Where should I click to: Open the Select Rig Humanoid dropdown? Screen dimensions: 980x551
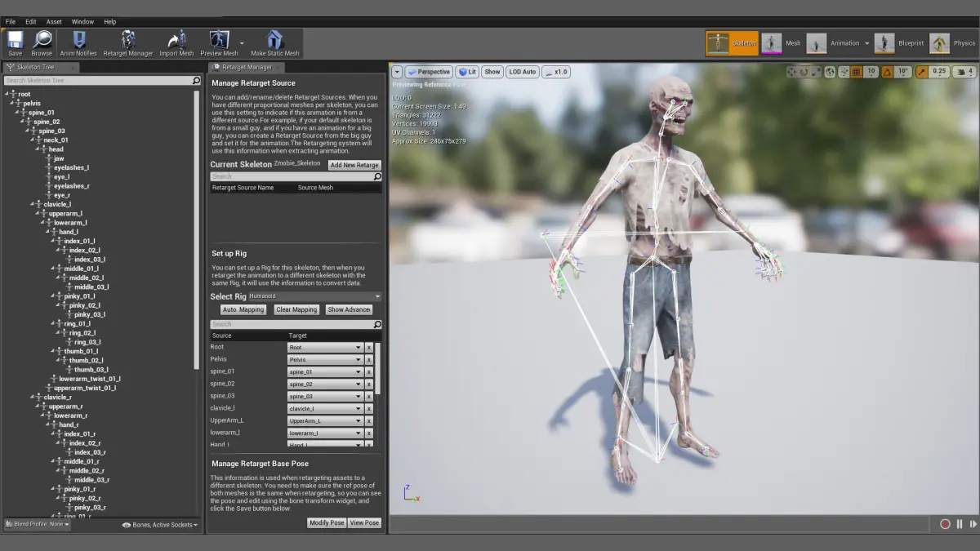click(x=314, y=296)
